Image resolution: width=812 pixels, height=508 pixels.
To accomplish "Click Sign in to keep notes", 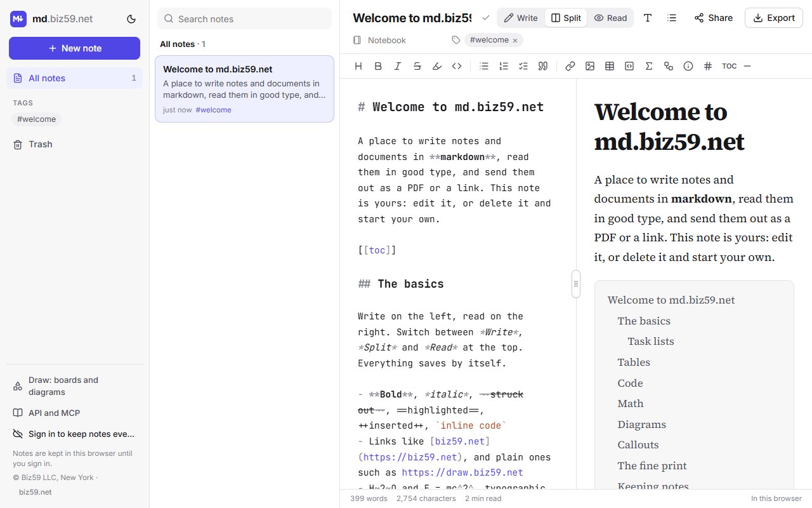I will (x=74, y=434).
